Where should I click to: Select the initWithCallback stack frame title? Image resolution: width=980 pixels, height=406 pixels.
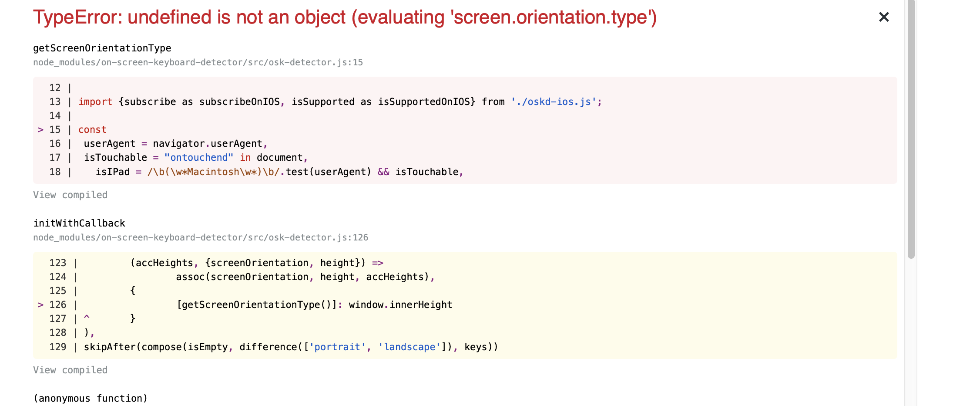[79, 223]
